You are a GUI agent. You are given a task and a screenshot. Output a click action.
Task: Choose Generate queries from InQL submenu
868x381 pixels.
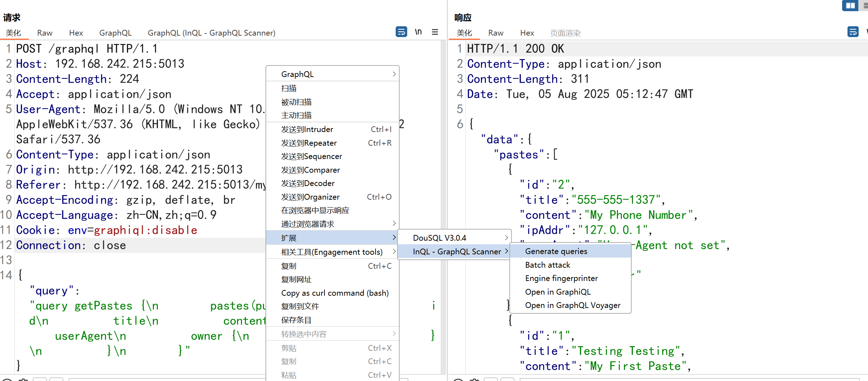click(556, 251)
